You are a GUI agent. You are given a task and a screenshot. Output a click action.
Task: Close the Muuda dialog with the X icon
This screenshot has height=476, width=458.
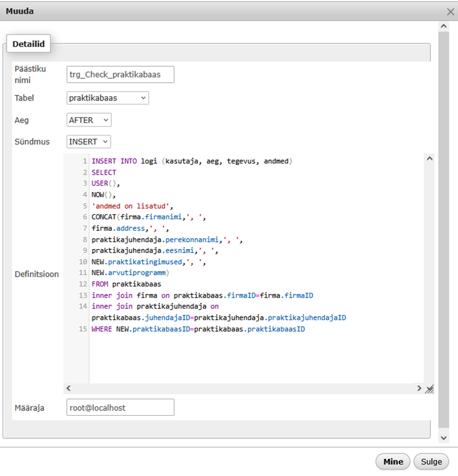click(x=450, y=12)
